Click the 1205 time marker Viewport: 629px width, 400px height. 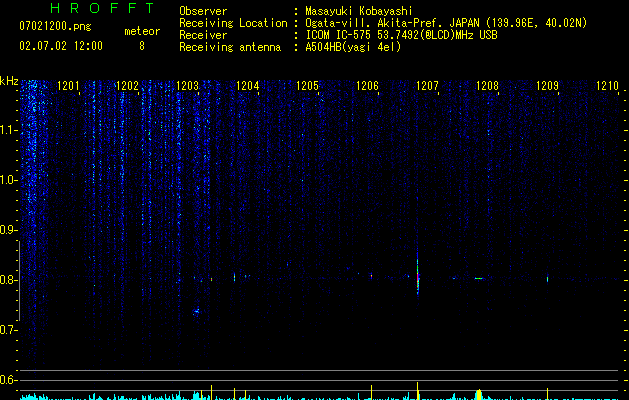coord(307,86)
